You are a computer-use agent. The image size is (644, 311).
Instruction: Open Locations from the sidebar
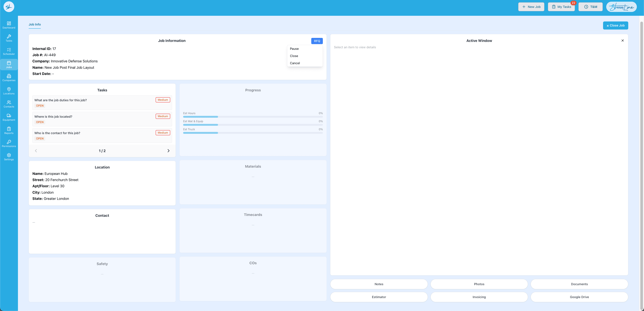click(9, 91)
